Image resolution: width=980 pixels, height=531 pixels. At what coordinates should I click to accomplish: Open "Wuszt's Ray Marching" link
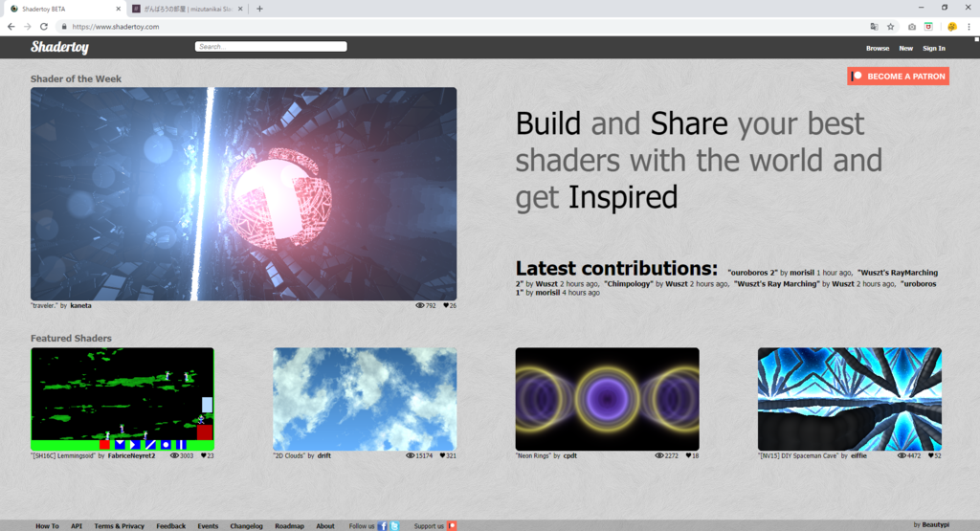776,283
